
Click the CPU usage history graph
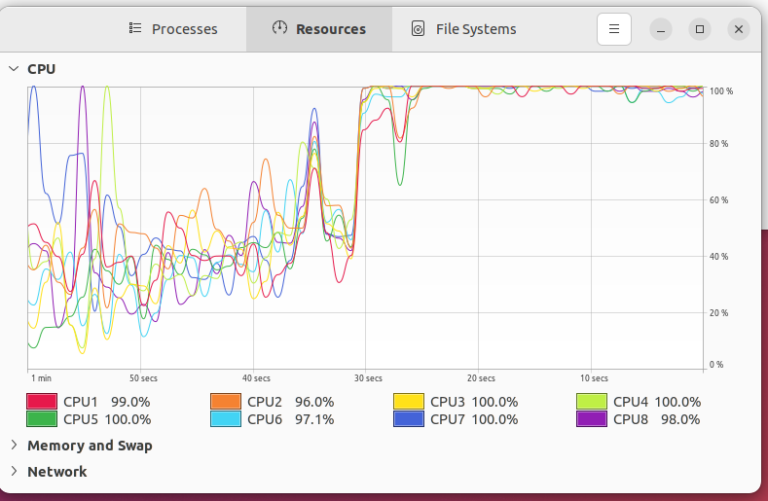pos(365,228)
